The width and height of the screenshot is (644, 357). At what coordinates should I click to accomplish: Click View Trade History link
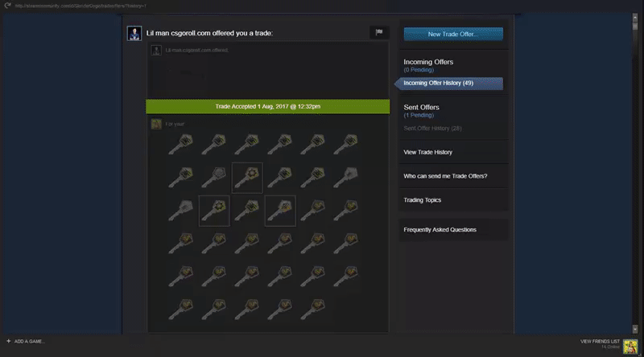pyautogui.click(x=427, y=152)
